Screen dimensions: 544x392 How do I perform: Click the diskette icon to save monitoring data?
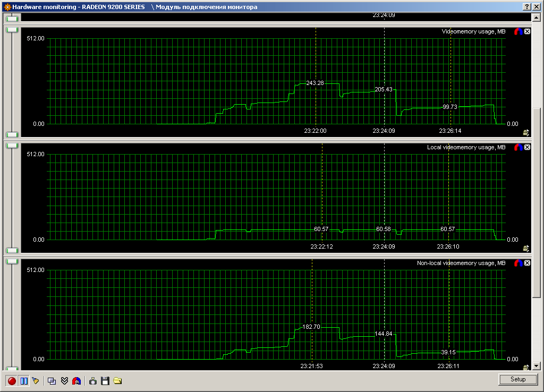pyautogui.click(x=105, y=380)
